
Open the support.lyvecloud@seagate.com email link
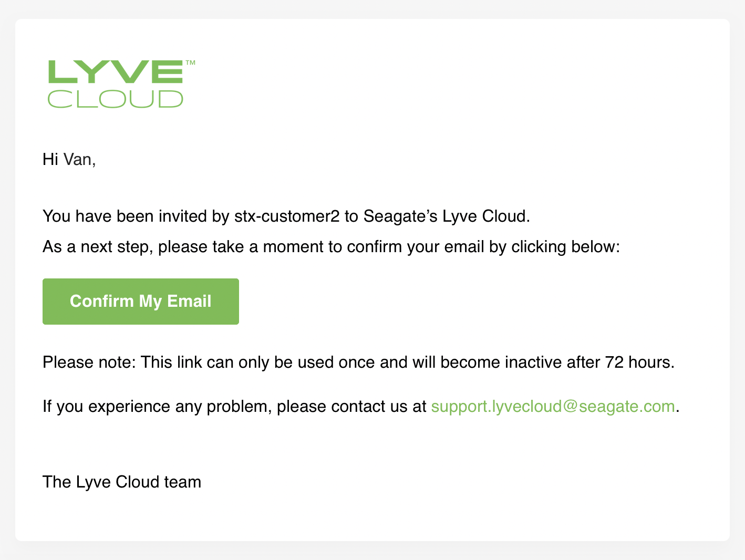[553, 406]
